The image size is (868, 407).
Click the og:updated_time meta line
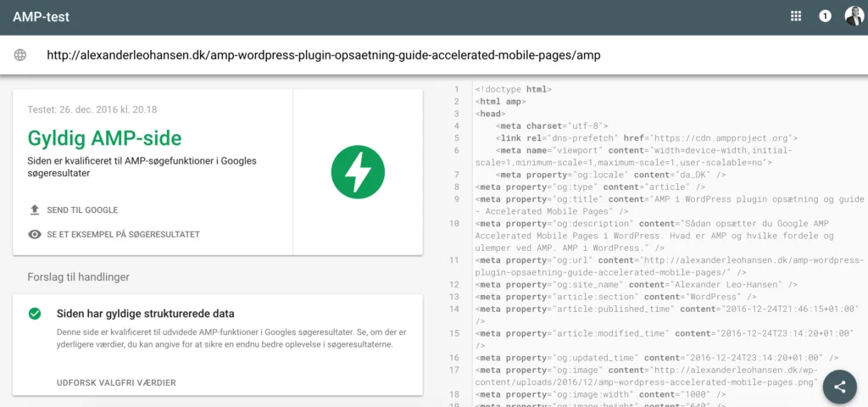(x=657, y=358)
